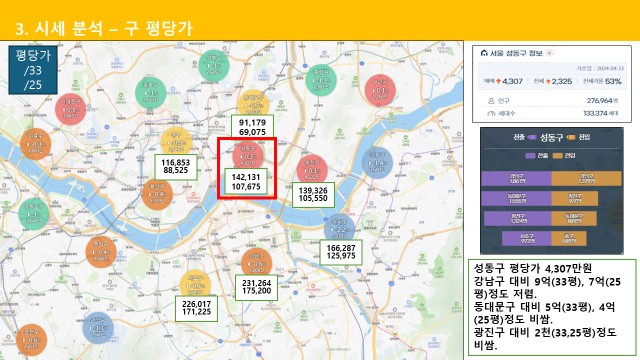Screen dimensions: 640x360
Task: Click the purple 전출 legend swatch in chart
Action: tap(530, 156)
